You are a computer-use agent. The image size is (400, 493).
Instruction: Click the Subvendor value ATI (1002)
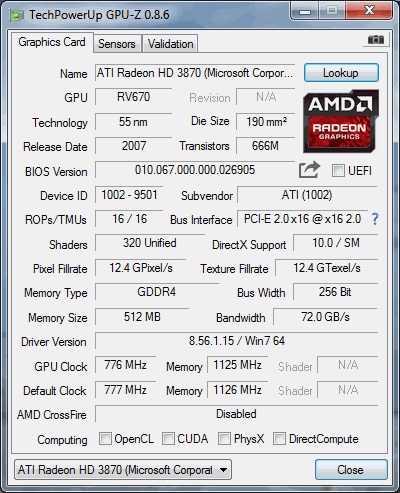pyautogui.click(x=307, y=195)
